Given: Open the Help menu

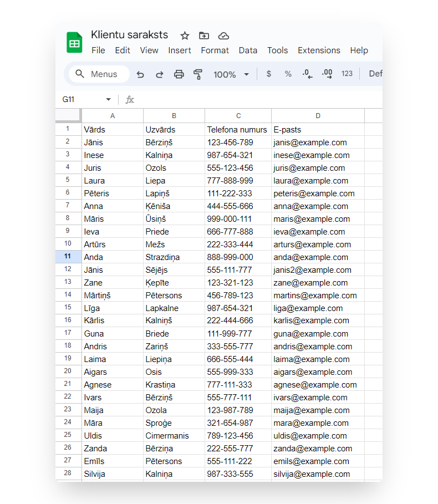Looking at the screenshot, I should coord(359,50).
